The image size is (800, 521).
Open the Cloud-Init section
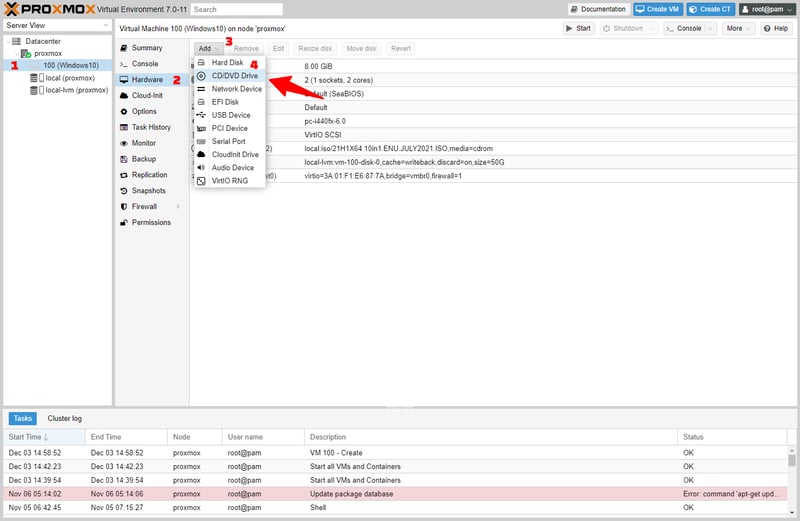[147, 95]
